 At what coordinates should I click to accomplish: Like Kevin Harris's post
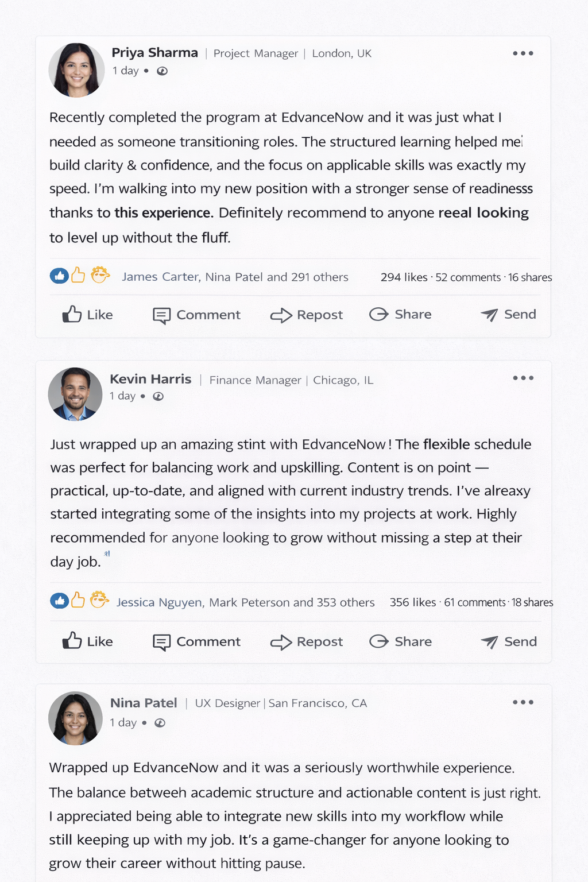tap(87, 641)
